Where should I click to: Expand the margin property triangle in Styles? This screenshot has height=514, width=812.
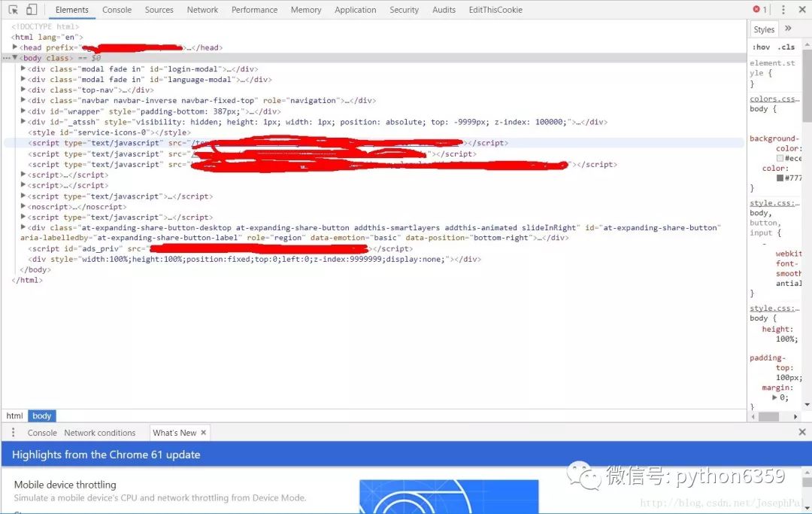(x=774, y=397)
